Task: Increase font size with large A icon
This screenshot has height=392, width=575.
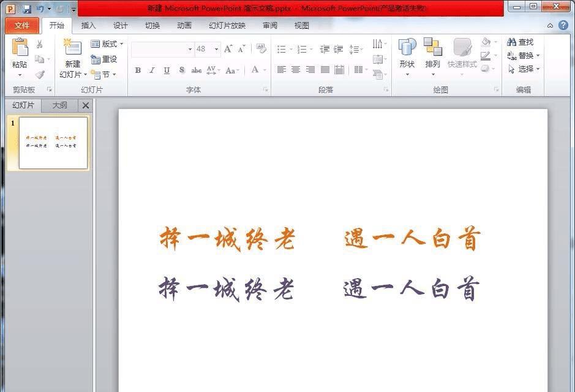Action: [x=228, y=49]
